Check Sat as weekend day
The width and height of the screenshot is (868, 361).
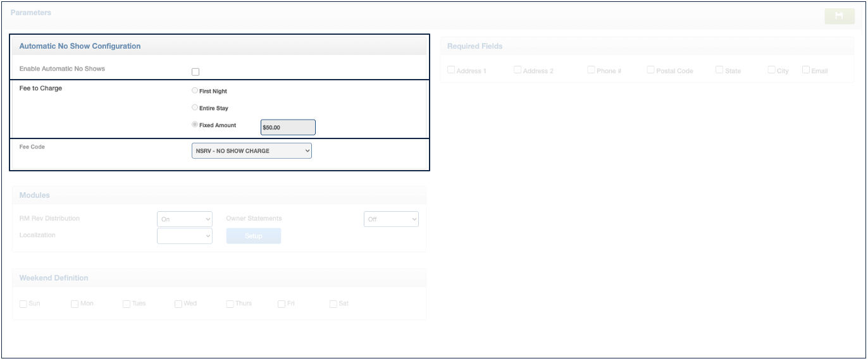[333, 304]
